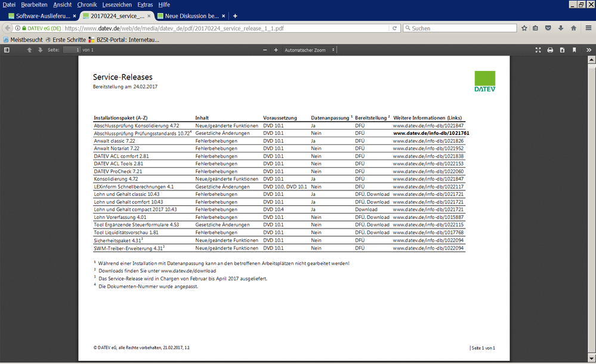Open the Extras menu
The height and width of the screenshot is (364, 596).
point(145,5)
